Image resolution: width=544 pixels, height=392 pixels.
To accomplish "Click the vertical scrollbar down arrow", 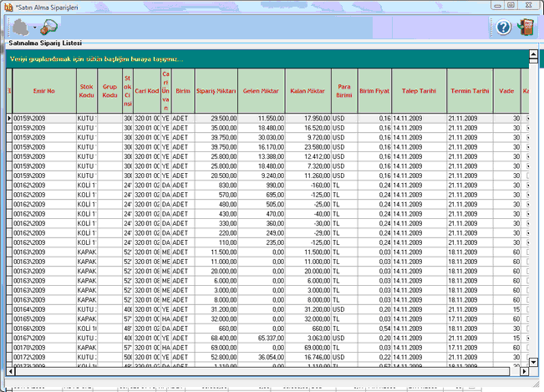I will coord(533,363).
